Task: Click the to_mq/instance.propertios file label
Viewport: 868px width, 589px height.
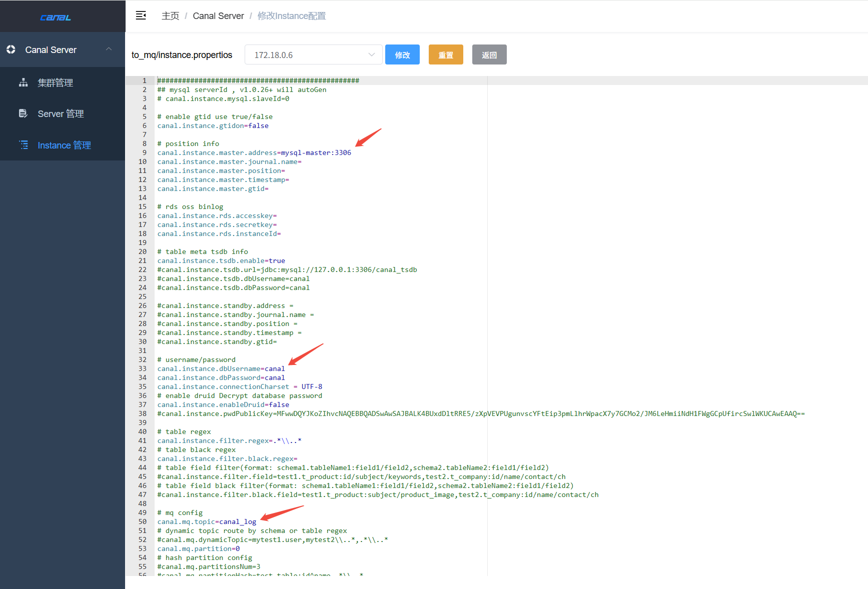Action: tap(182, 55)
